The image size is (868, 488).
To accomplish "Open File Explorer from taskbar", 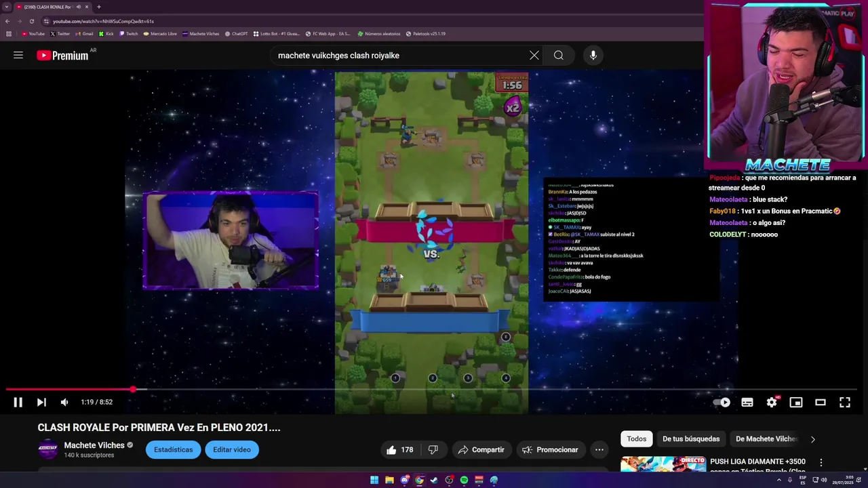I will coord(389,480).
